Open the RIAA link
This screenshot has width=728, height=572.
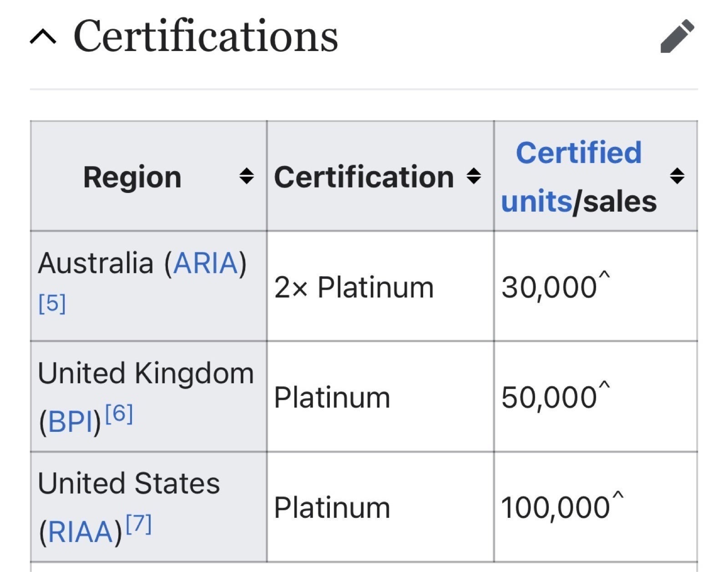(81, 532)
